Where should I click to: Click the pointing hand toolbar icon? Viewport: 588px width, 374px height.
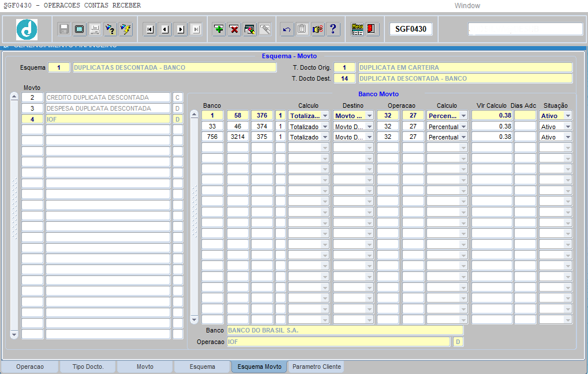tap(317, 29)
